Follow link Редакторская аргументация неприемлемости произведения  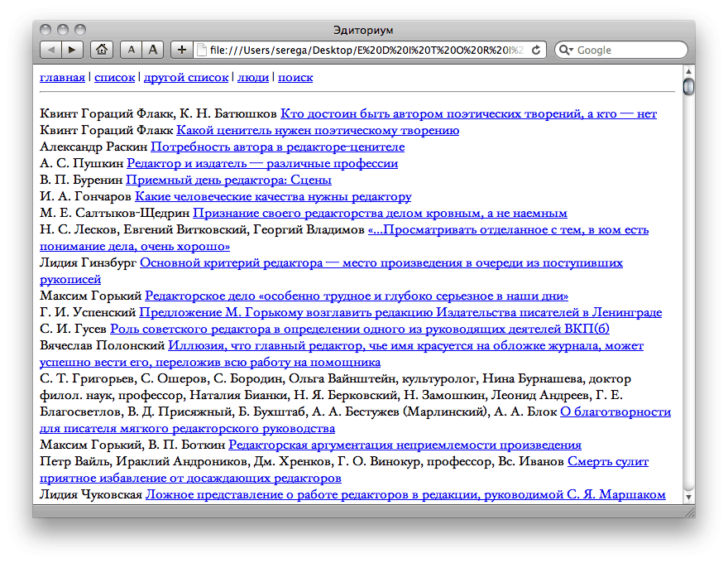coord(405,445)
